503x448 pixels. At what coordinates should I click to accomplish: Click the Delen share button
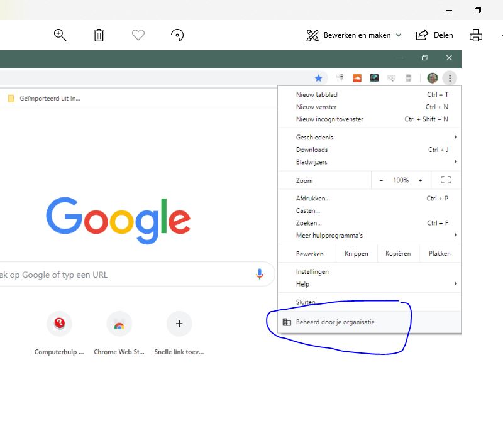[434, 35]
